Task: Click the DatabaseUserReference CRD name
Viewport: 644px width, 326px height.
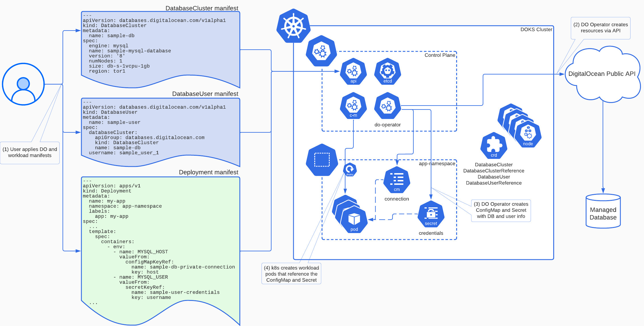Action: tap(494, 183)
